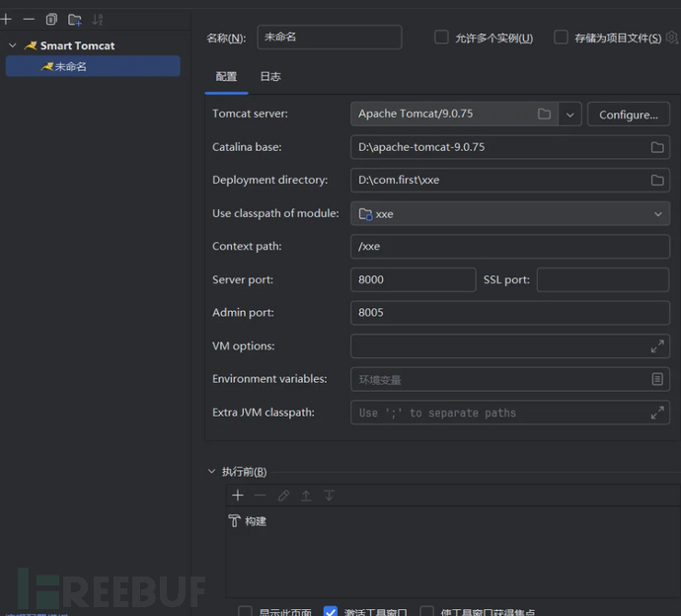Switch to the 配置 tab
The image size is (681, 616).
[x=226, y=76]
